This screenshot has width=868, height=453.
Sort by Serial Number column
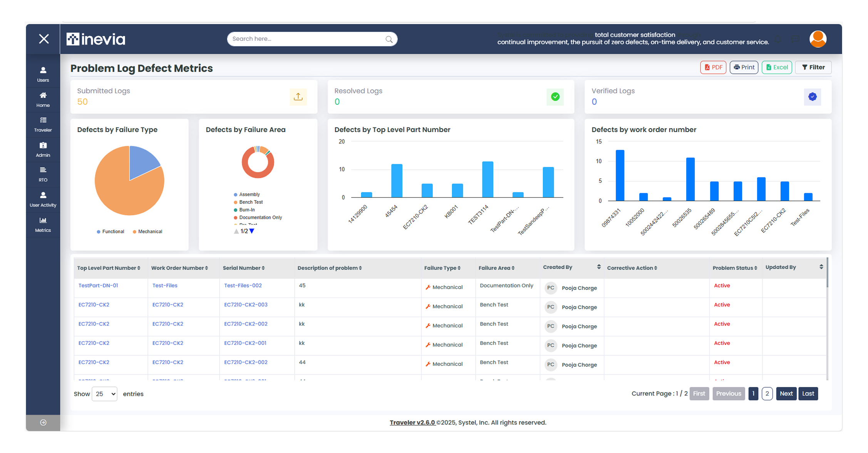tap(244, 268)
